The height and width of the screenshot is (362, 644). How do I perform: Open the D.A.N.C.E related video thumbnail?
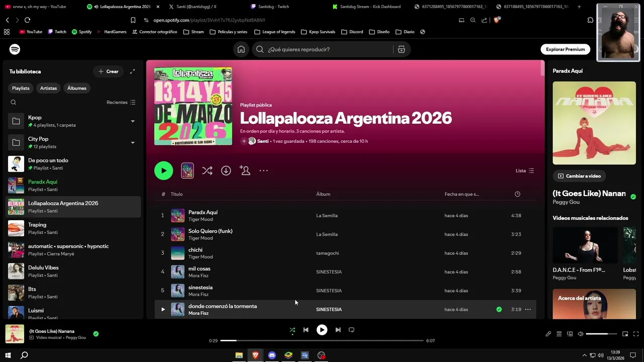pyautogui.click(x=585, y=245)
